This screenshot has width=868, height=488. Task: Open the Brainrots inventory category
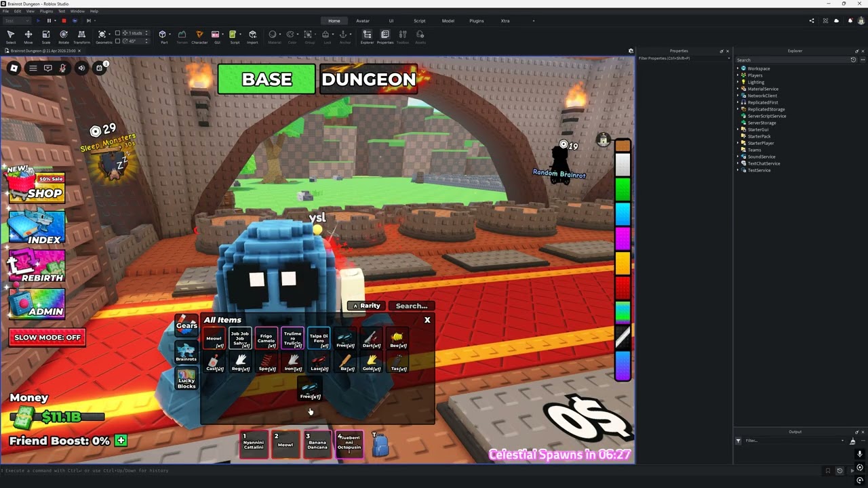click(x=186, y=352)
